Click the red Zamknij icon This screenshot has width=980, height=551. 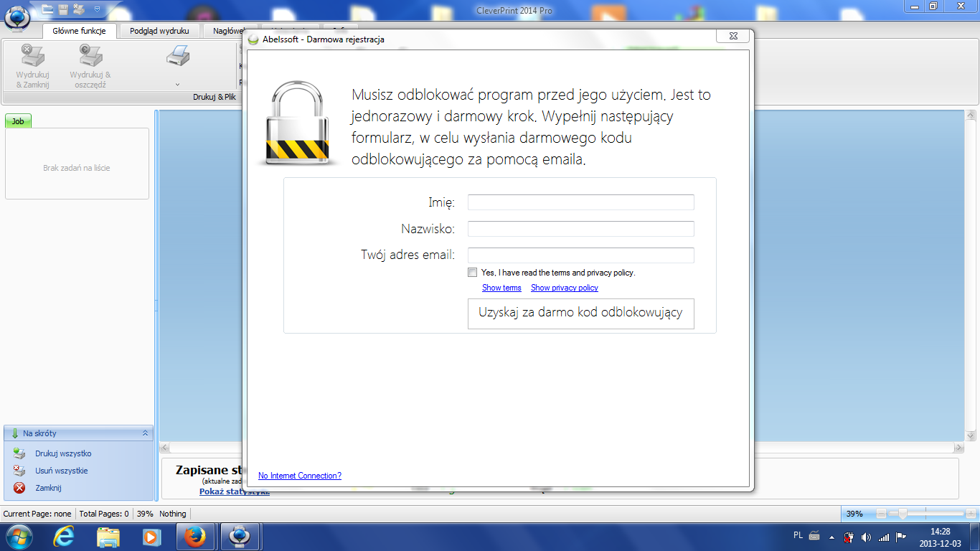[x=19, y=488]
